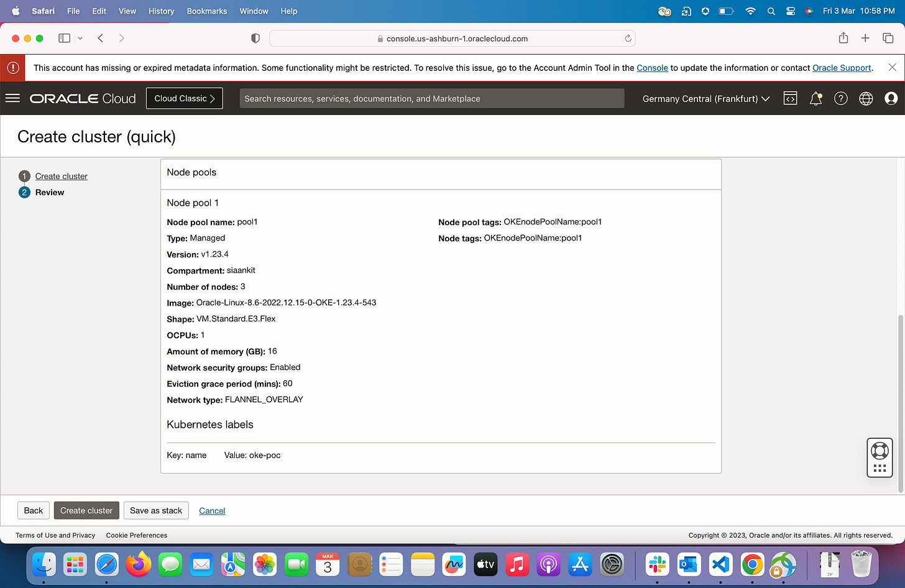Open Terms of Use and Privacy
Image resolution: width=905 pixels, height=588 pixels.
(55, 535)
